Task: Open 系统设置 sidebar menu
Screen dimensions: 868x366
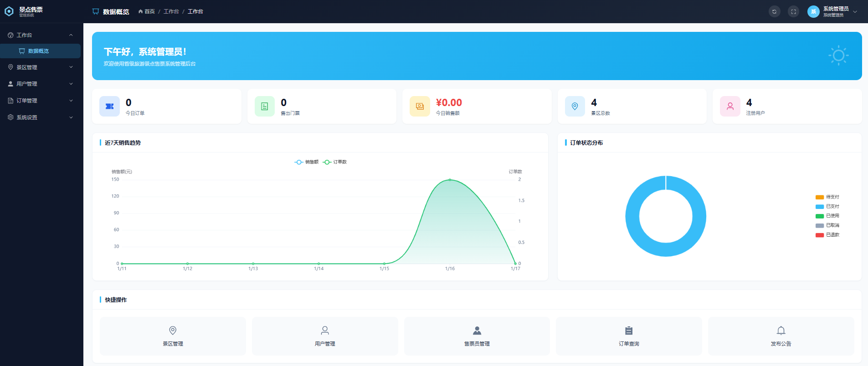Action: [41, 117]
